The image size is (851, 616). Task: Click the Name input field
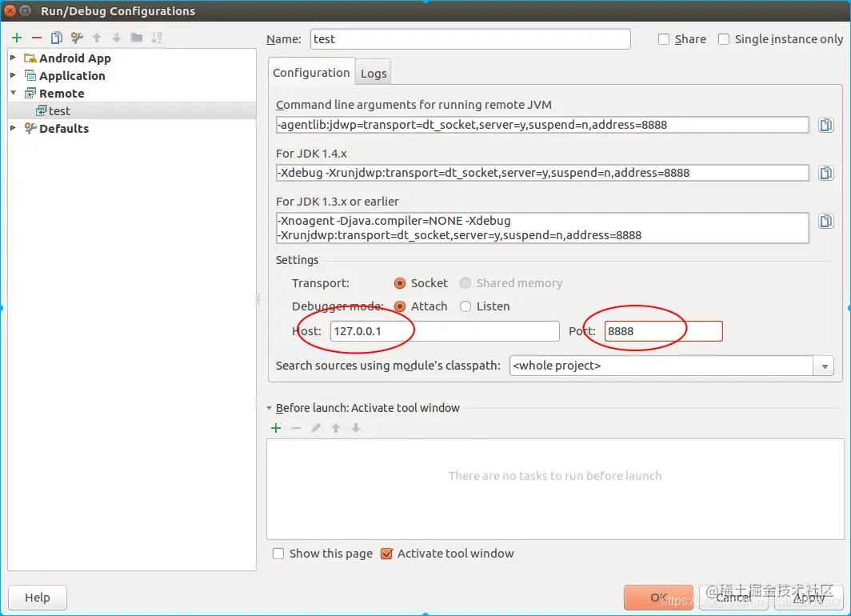pyautogui.click(x=470, y=39)
